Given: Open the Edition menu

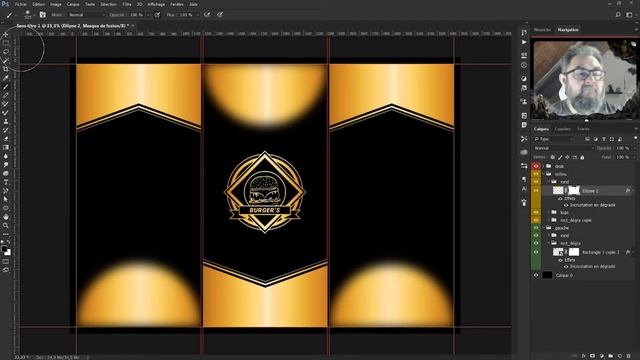Looking at the screenshot, I should [x=38, y=4].
